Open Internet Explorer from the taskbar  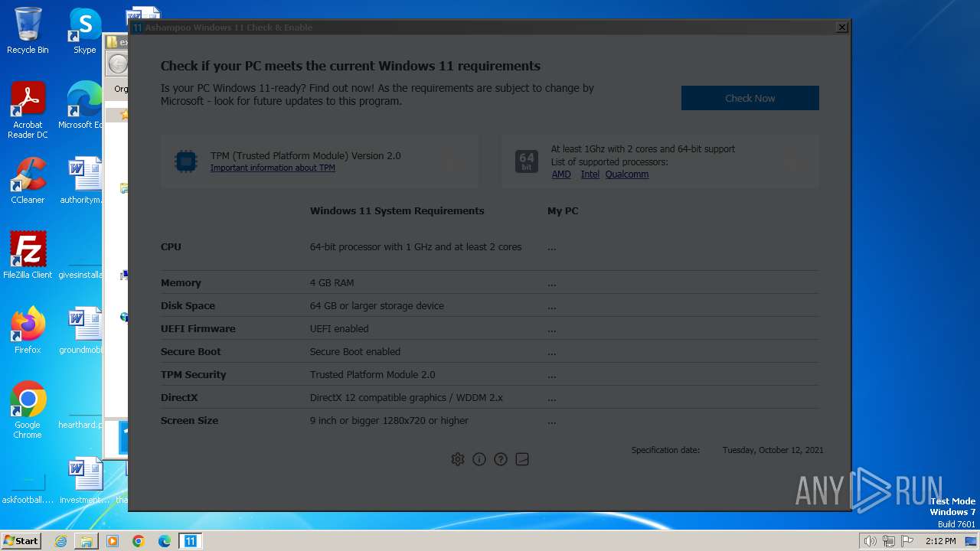[x=60, y=541]
